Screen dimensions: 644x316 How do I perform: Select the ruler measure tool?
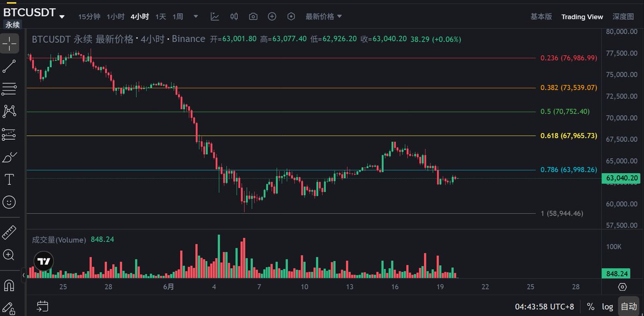click(9, 232)
